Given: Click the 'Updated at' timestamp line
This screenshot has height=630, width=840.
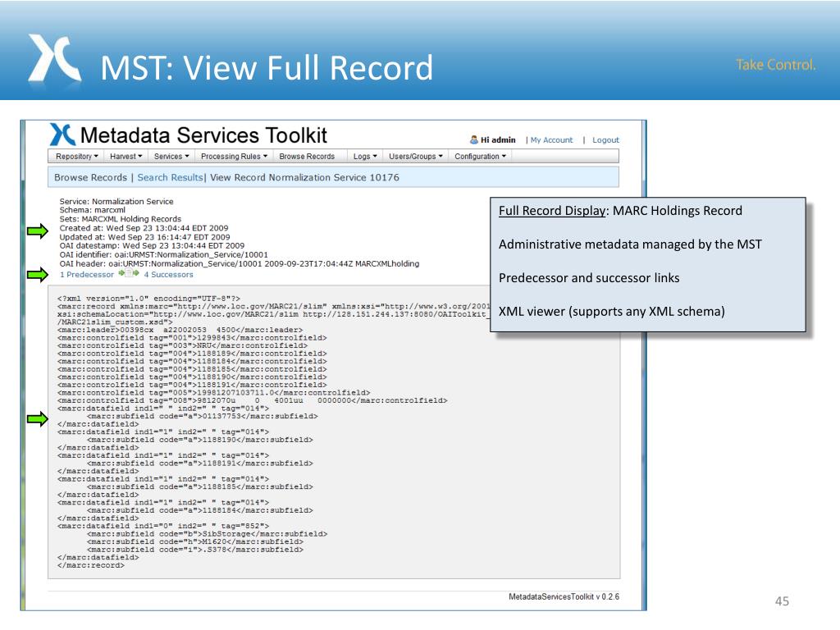Looking at the screenshot, I should pyautogui.click(x=144, y=237).
